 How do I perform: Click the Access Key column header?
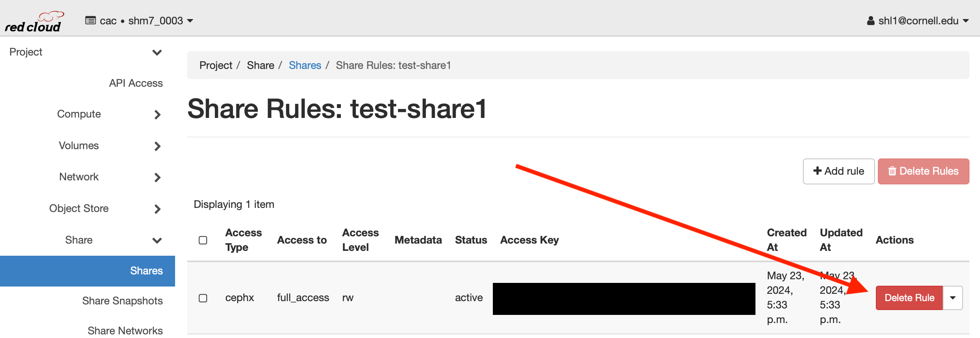coord(529,240)
